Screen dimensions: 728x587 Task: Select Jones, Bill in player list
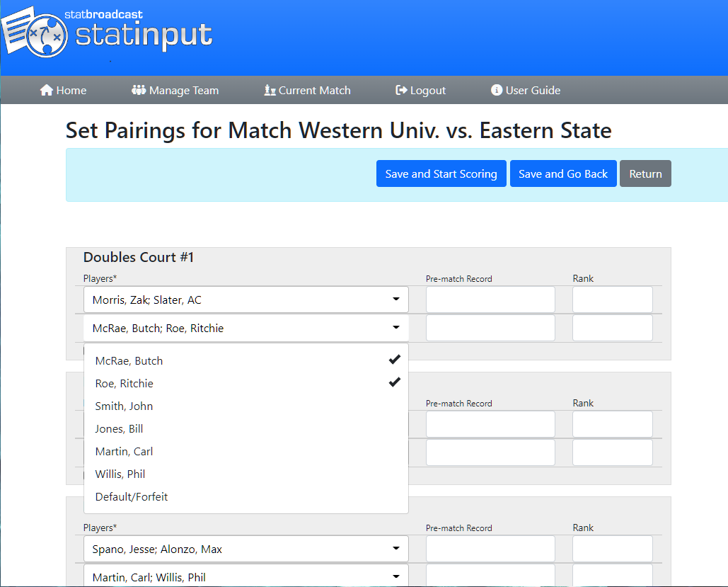click(119, 428)
